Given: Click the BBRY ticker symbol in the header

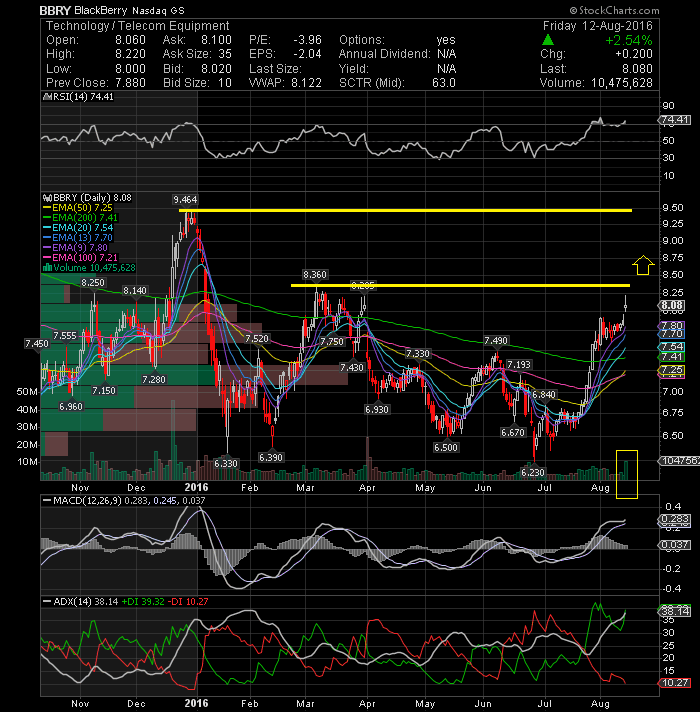Looking at the screenshot, I should pyautogui.click(x=54, y=10).
